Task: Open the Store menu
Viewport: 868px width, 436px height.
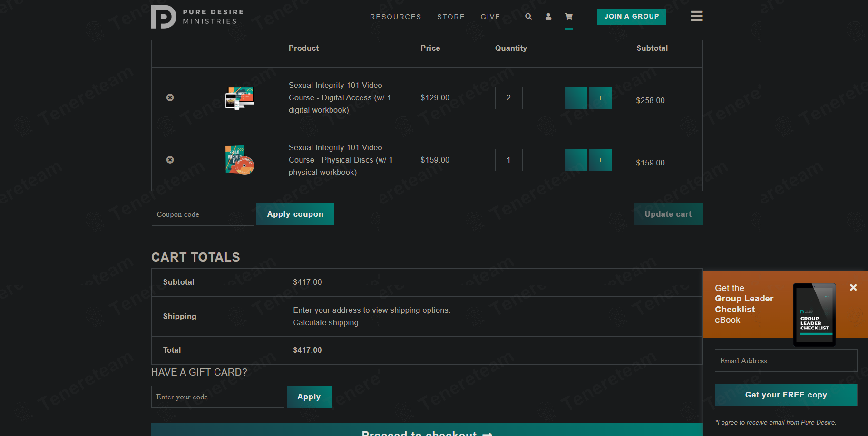Action: point(451,17)
